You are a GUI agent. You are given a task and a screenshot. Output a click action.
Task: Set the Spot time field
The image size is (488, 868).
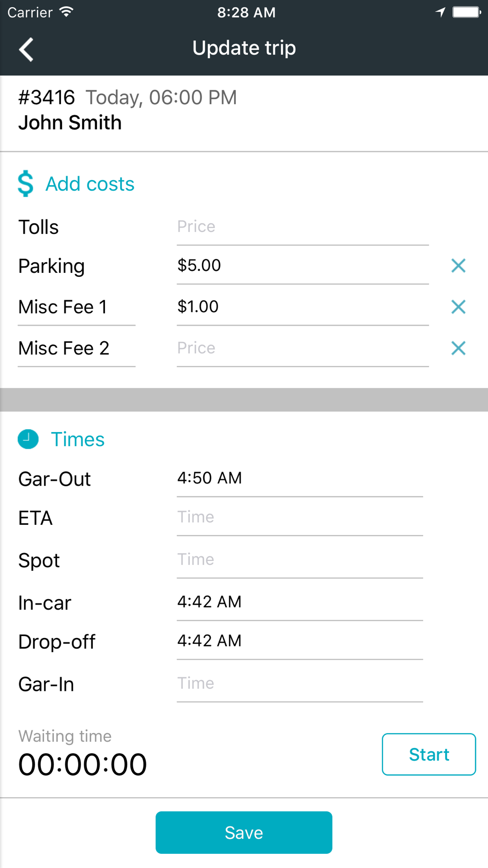(300, 559)
